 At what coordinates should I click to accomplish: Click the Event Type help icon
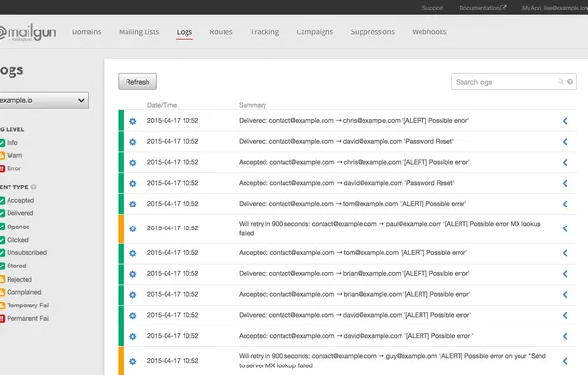click(33, 187)
